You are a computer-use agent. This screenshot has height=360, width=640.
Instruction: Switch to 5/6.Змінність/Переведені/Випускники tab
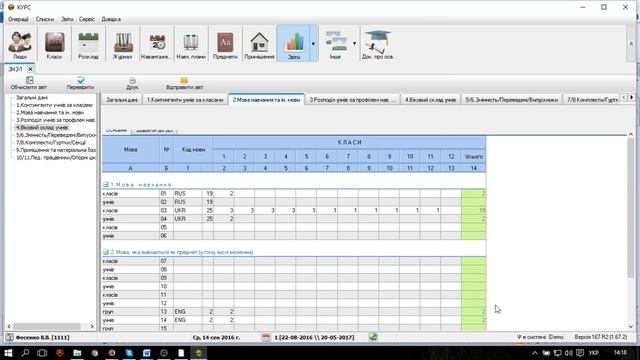click(x=511, y=100)
